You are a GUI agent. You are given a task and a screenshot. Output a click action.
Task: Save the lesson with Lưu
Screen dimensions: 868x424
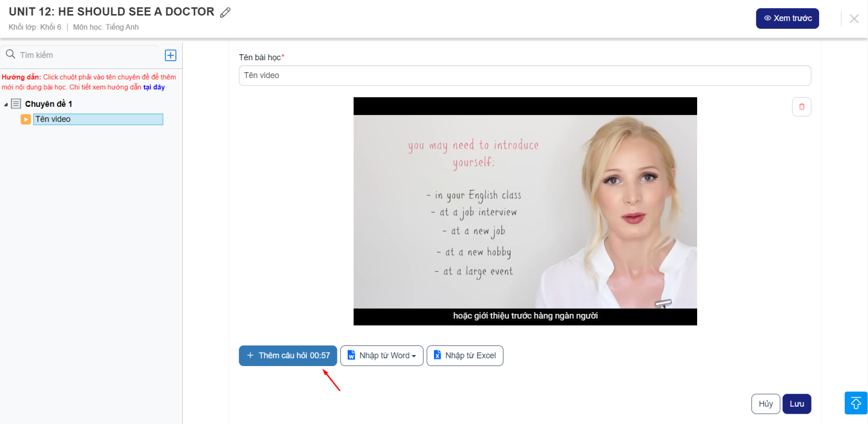point(796,404)
